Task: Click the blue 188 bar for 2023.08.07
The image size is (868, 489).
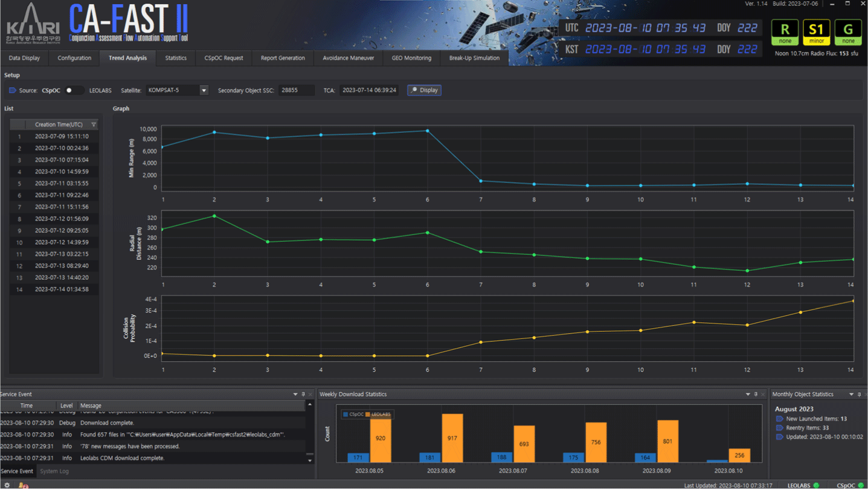Action: click(x=501, y=458)
